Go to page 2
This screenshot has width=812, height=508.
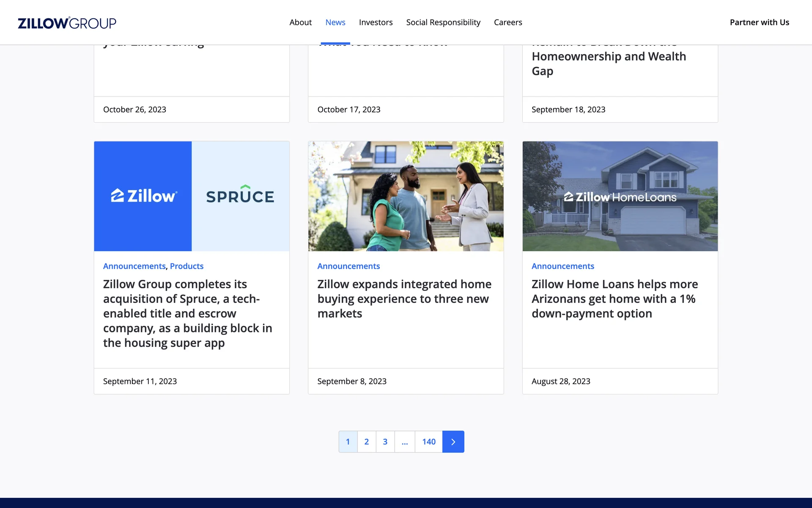point(366,442)
